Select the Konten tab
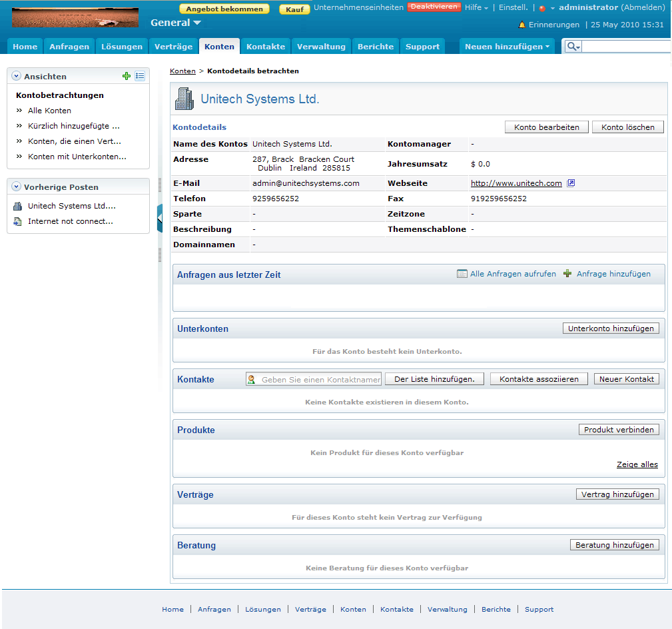Image resolution: width=672 pixels, height=629 pixels. coord(219,46)
